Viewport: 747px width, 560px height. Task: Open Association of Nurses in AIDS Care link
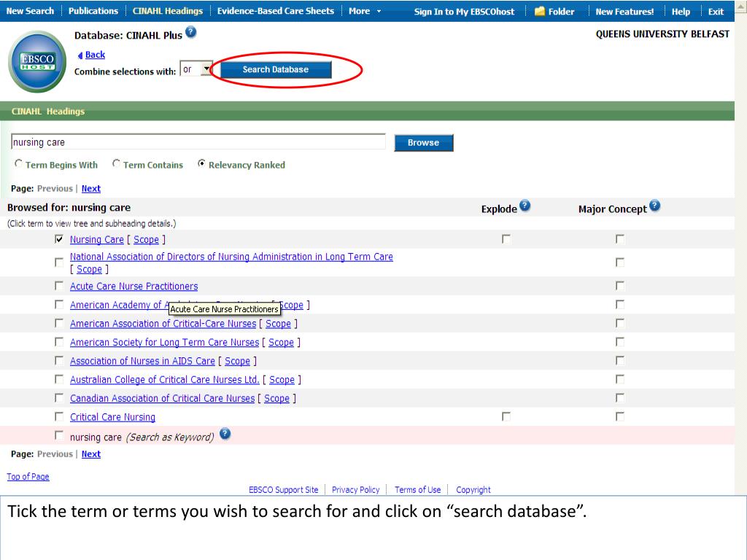[142, 361]
